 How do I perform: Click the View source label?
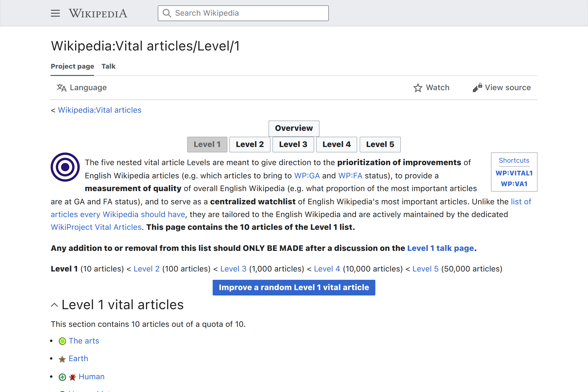click(508, 87)
